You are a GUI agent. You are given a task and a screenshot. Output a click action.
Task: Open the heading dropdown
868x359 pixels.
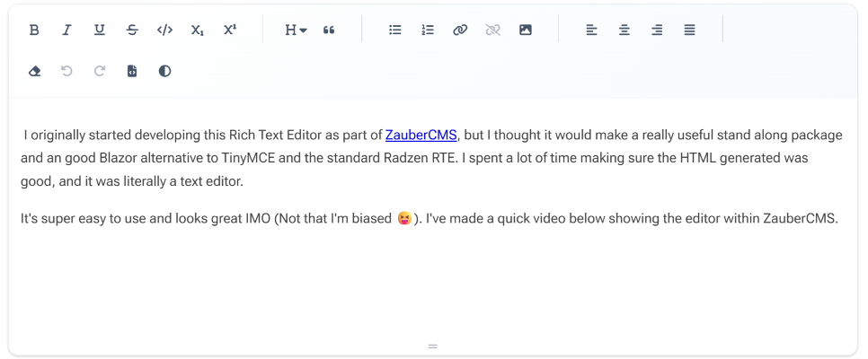coord(296,30)
